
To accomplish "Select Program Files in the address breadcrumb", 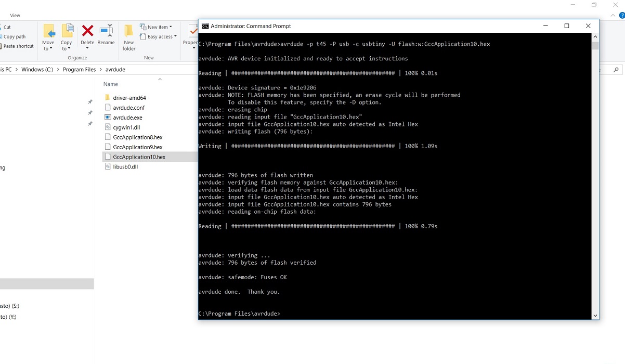I will 79,70.
